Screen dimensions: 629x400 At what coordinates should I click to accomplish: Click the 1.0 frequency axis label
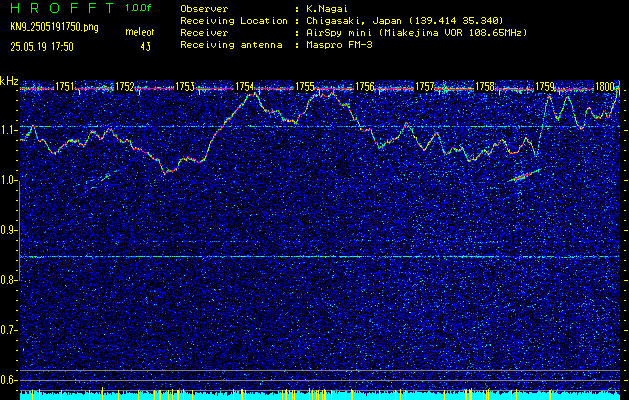8,181
